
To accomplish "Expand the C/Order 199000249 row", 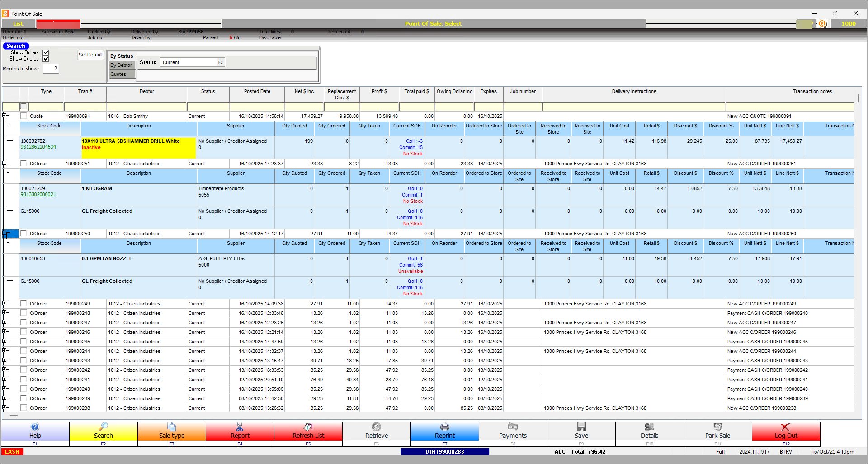I will tap(5, 304).
